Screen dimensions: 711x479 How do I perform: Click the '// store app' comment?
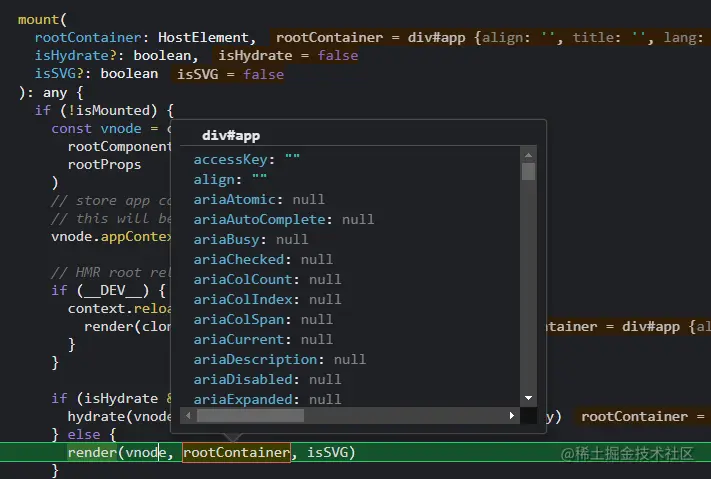coord(111,200)
